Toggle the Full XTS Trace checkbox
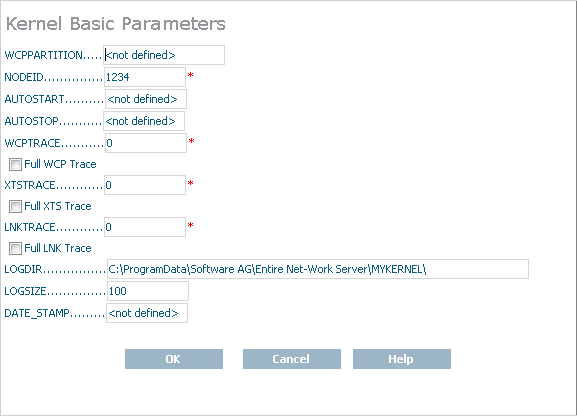 (x=15, y=206)
